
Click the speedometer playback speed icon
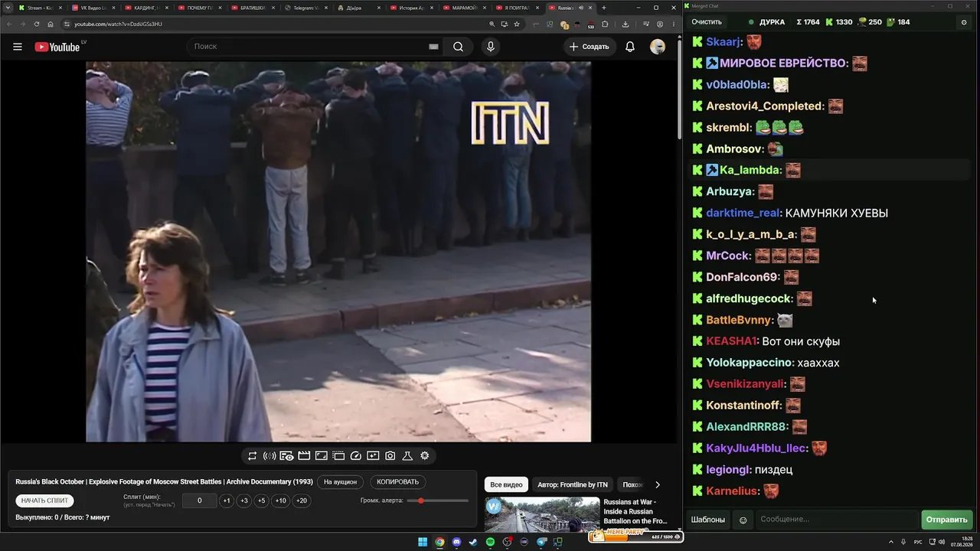pyautogui.click(x=355, y=456)
